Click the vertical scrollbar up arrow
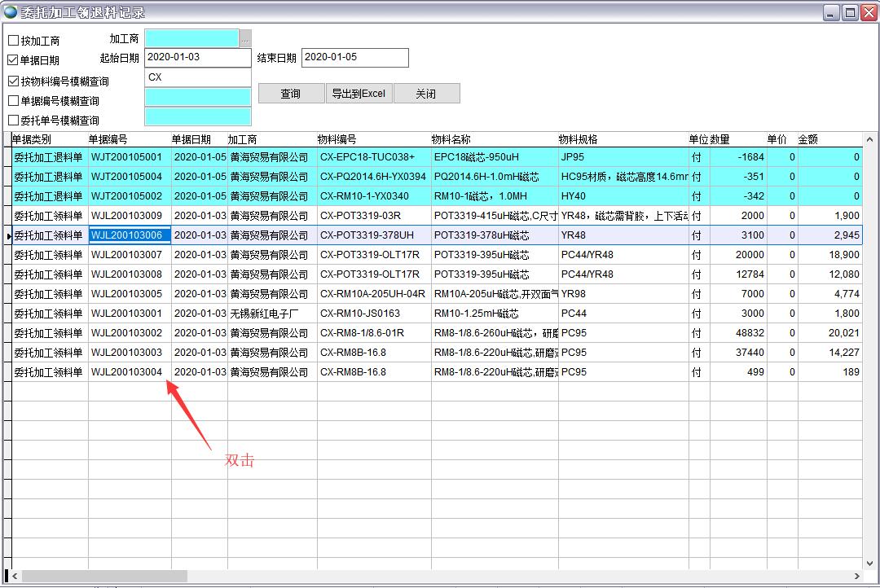 click(x=870, y=139)
